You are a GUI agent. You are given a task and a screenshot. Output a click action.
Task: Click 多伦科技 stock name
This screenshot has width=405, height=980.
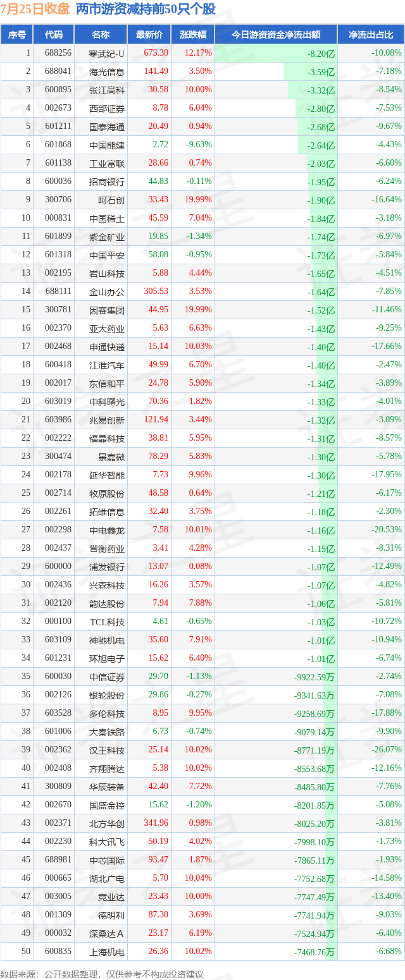pyautogui.click(x=107, y=713)
